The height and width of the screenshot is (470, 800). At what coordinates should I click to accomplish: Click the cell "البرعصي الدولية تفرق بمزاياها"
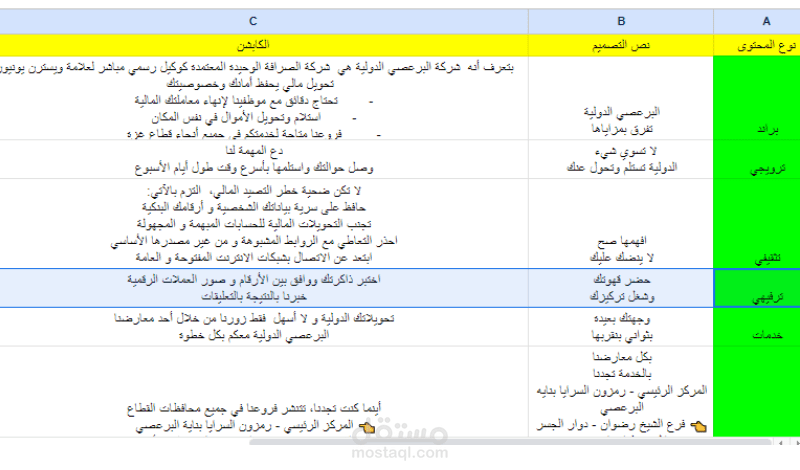click(621, 98)
